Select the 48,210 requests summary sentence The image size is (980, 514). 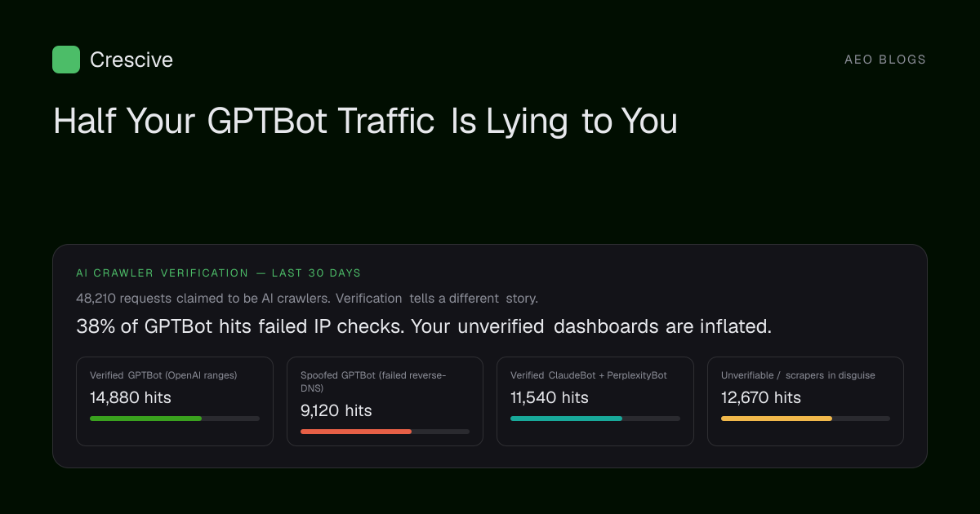(x=307, y=299)
